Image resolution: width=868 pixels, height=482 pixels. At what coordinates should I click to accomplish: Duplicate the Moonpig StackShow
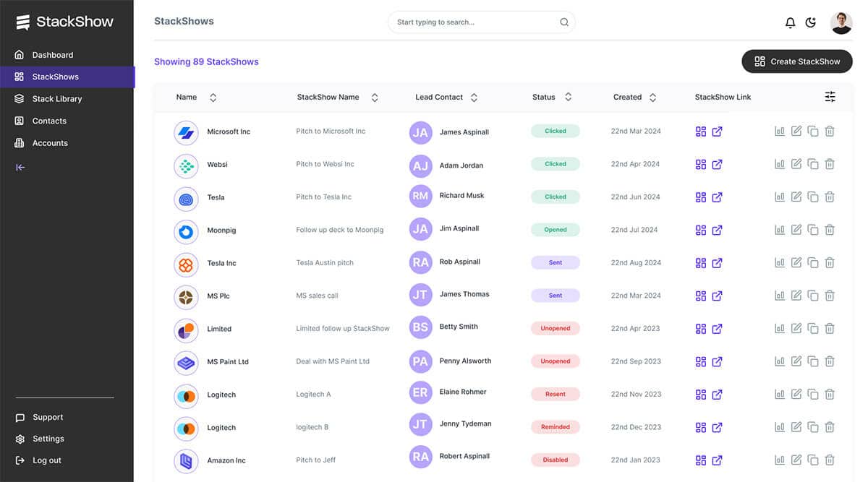click(813, 230)
